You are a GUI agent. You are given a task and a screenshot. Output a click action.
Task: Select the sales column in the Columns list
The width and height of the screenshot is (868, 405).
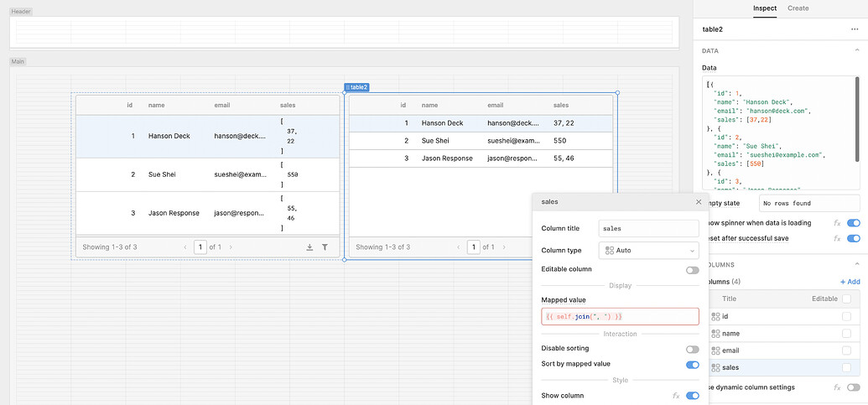784,368
